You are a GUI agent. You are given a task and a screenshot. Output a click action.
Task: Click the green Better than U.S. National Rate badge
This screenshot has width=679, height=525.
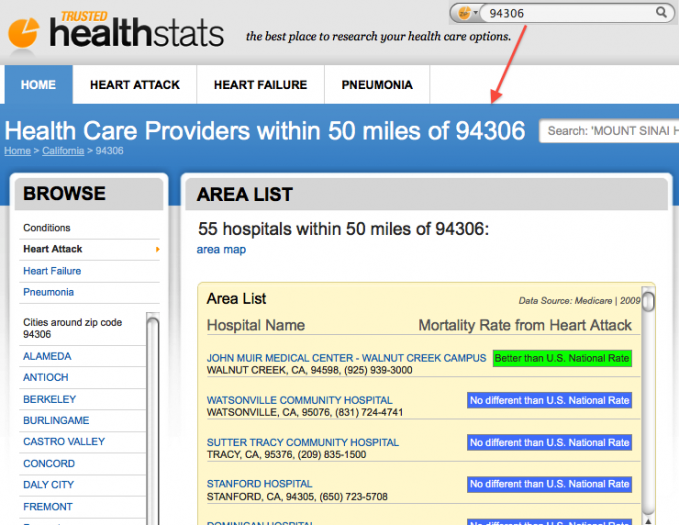(562, 358)
